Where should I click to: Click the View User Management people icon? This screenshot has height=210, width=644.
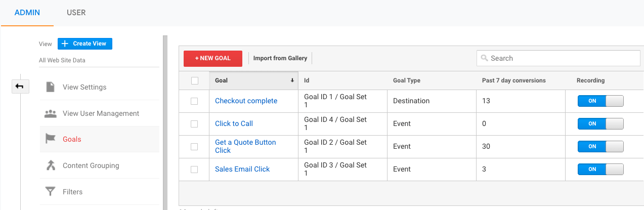[x=50, y=113]
